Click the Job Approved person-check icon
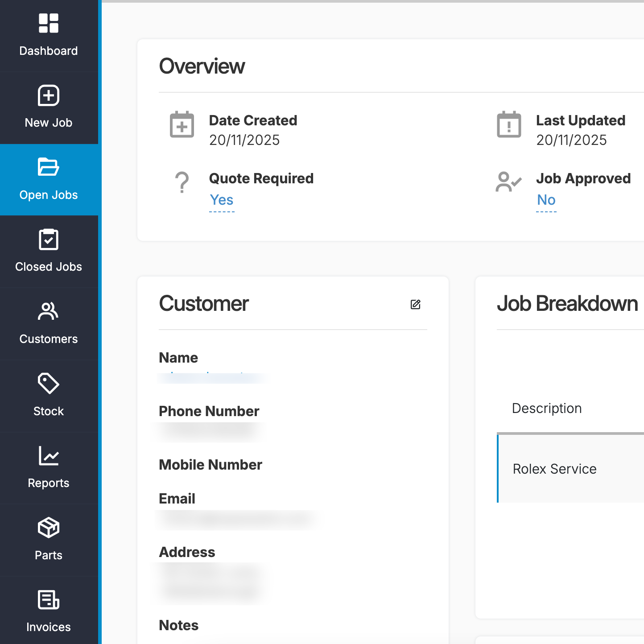The height and width of the screenshot is (644, 644). tap(508, 182)
